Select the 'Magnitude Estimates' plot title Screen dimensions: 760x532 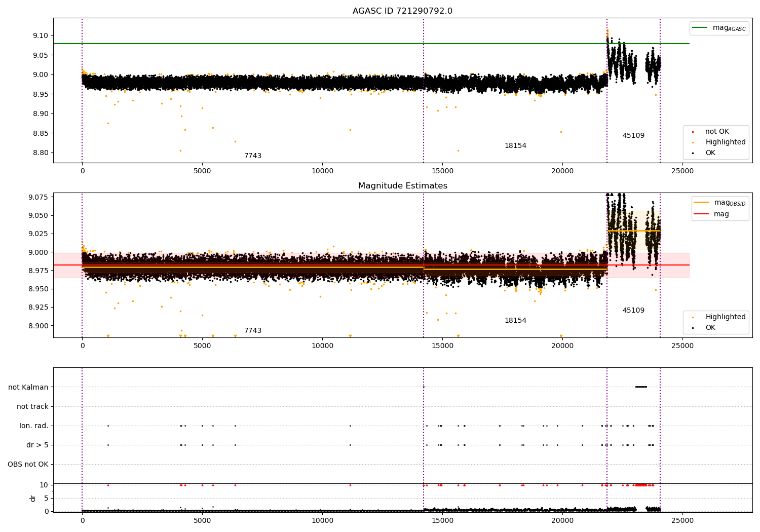[402, 186]
